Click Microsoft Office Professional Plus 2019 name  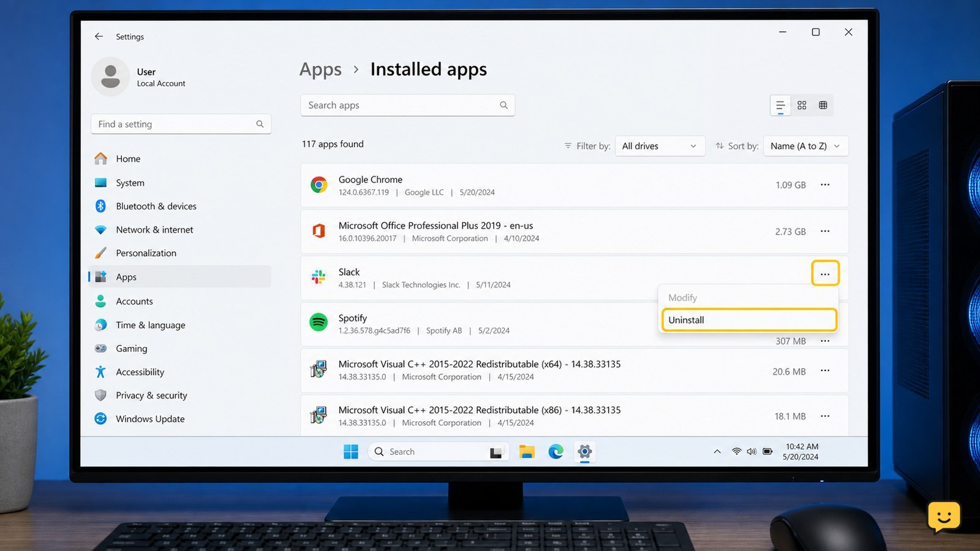[435, 225]
